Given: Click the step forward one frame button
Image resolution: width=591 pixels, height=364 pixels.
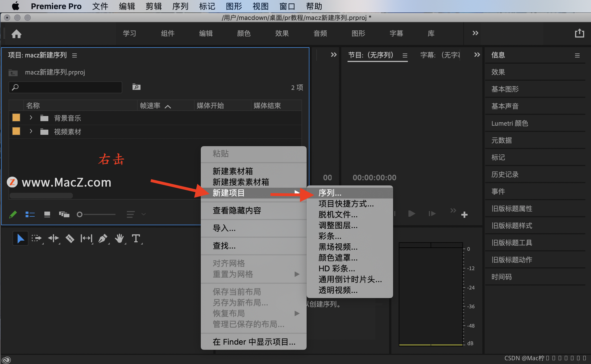Looking at the screenshot, I should pos(432,214).
